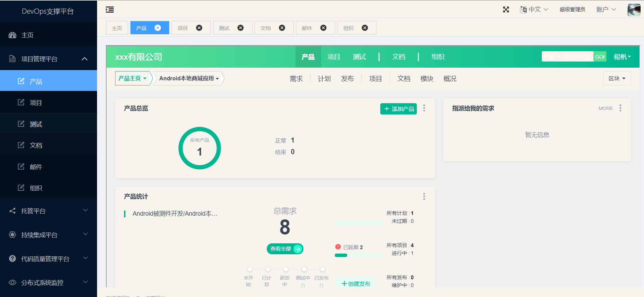Expand the 托管平台 sidebar section
Image resolution: width=644 pixels, height=297 pixels.
pos(49,211)
